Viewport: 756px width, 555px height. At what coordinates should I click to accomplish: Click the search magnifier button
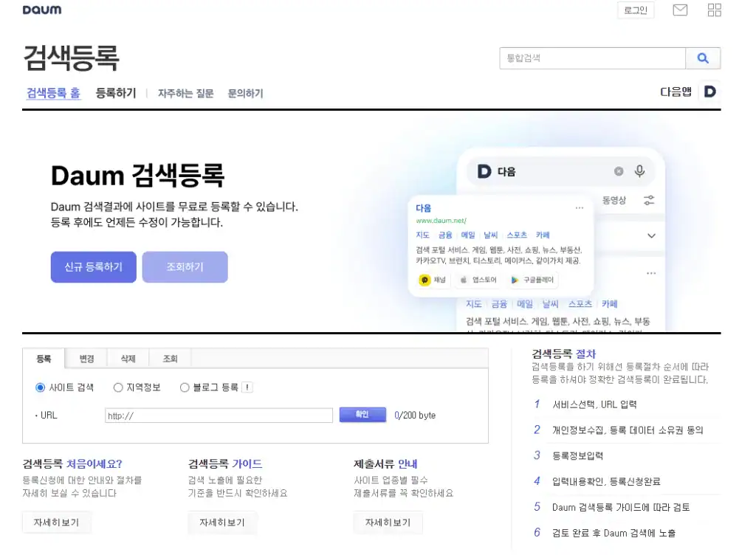tap(702, 58)
